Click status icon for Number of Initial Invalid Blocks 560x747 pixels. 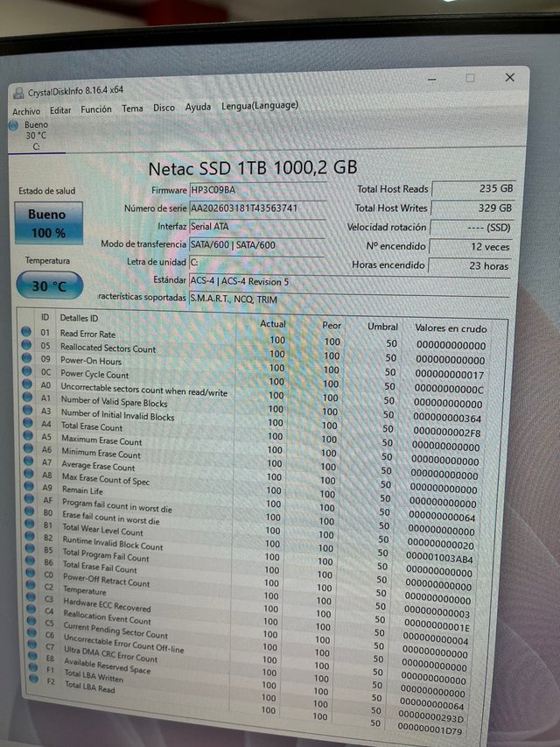28,409
